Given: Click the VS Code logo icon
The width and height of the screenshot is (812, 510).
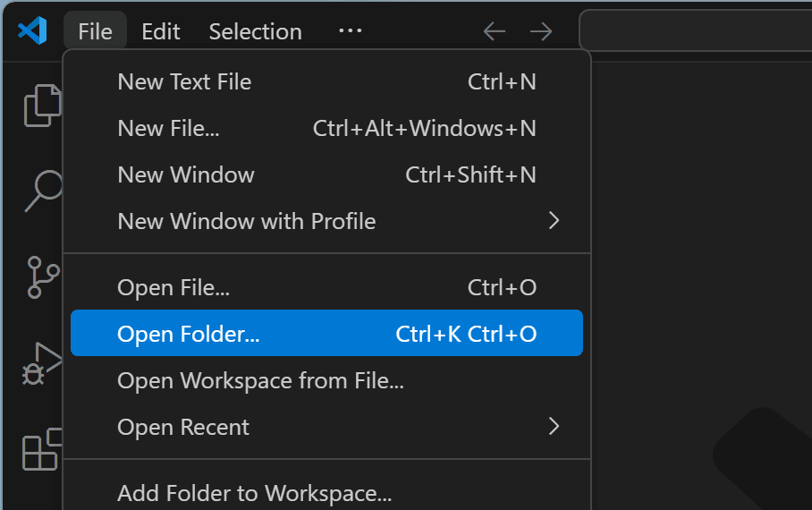Looking at the screenshot, I should [x=32, y=30].
